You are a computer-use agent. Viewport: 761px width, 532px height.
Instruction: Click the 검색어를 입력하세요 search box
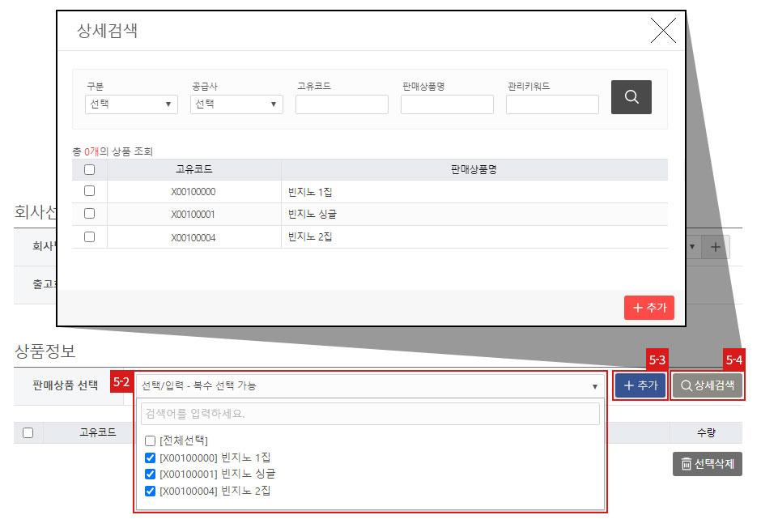pyautogui.click(x=370, y=414)
